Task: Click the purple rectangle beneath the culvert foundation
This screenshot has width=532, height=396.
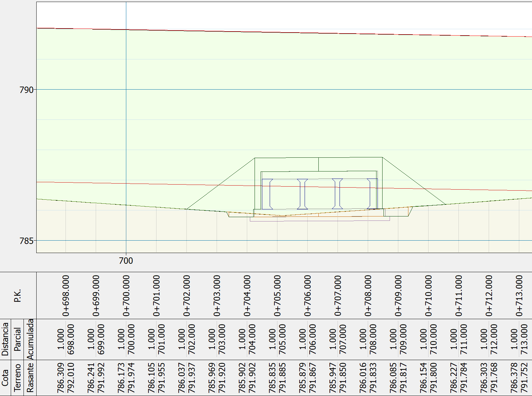Action: pyautogui.click(x=320, y=220)
